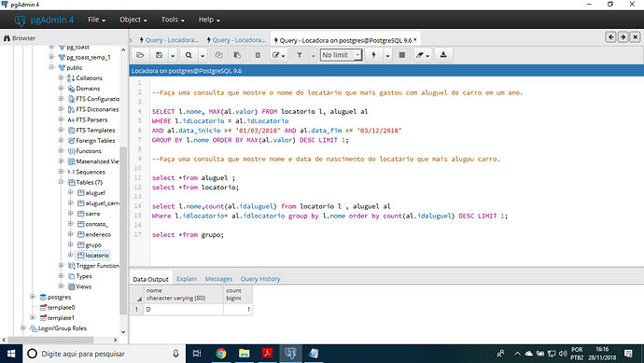
Task: Click the Filter funnel icon
Action: point(300,55)
